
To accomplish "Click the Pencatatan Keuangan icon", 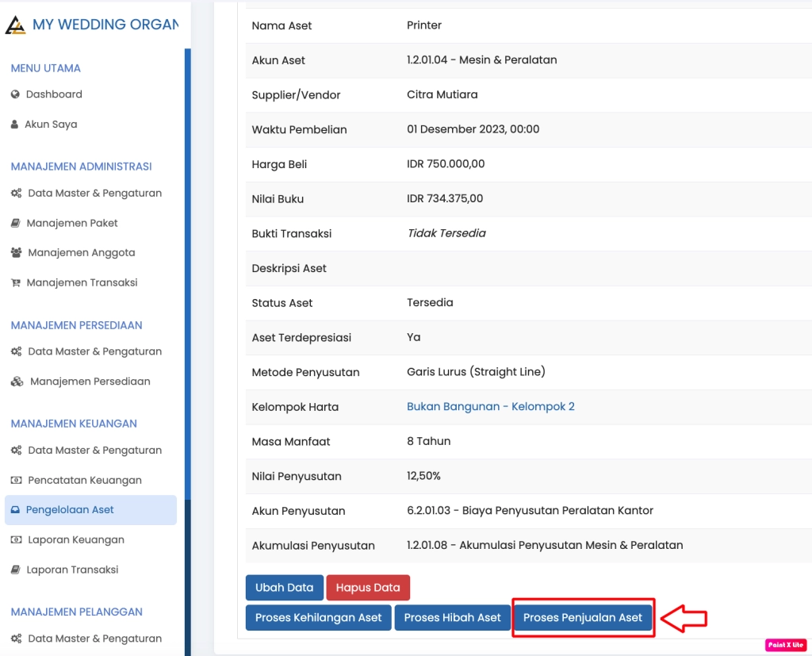I will [x=17, y=480].
